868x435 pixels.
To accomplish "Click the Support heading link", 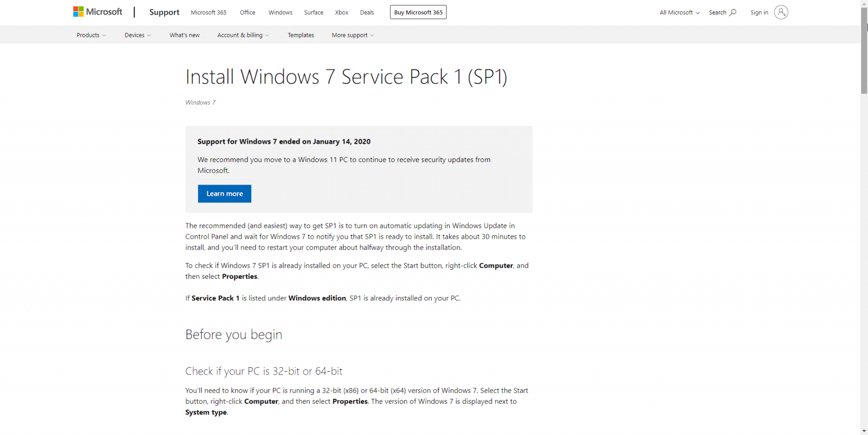I will pyautogui.click(x=164, y=12).
